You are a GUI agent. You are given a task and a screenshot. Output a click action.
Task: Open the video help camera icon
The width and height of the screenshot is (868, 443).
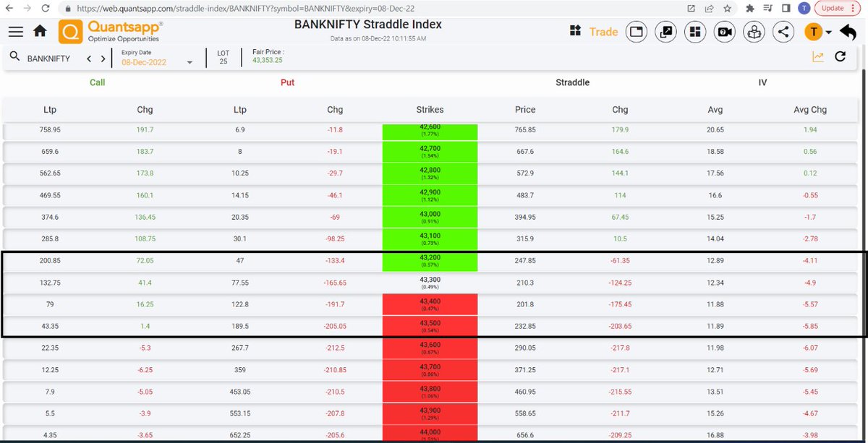(724, 32)
